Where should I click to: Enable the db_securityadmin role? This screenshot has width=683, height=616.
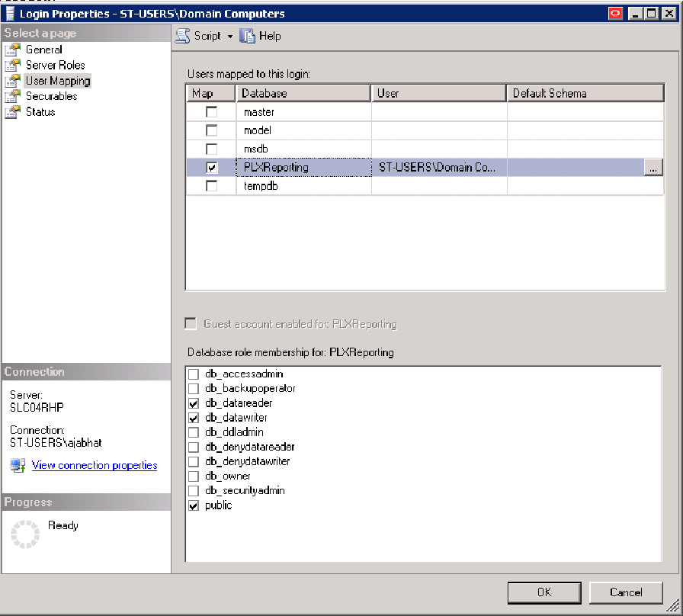point(194,490)
